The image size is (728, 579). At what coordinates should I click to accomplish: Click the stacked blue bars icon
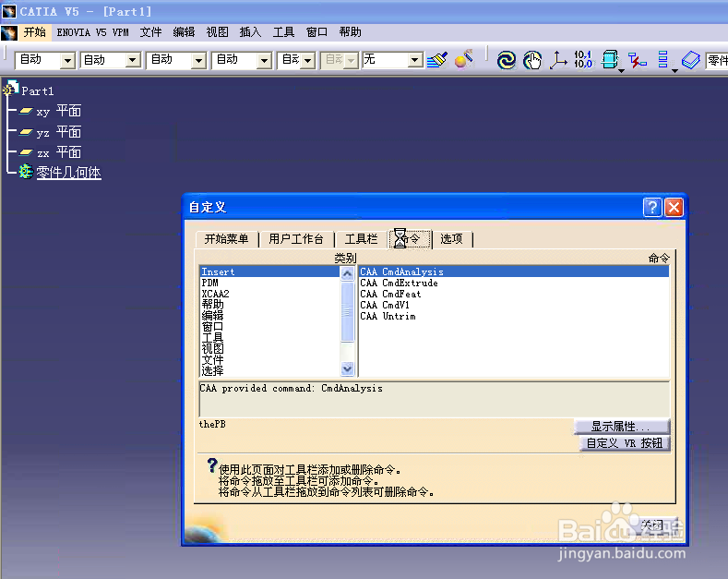point(663,59)
